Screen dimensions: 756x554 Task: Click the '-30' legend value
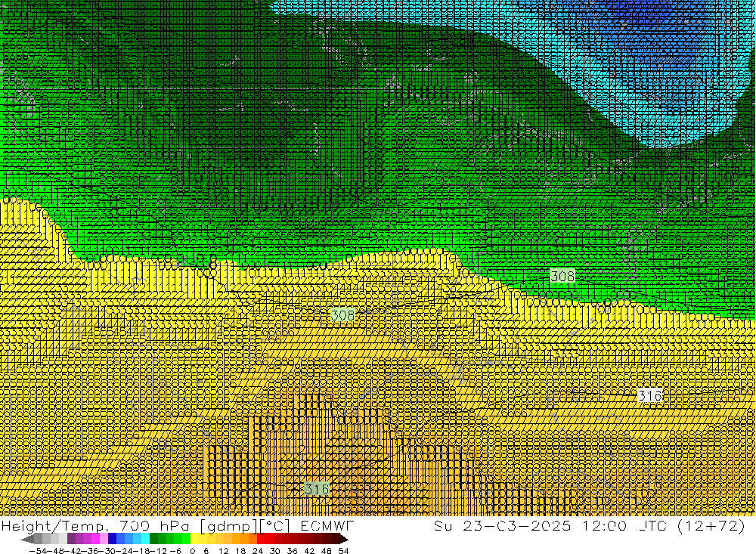coord(107,551)
